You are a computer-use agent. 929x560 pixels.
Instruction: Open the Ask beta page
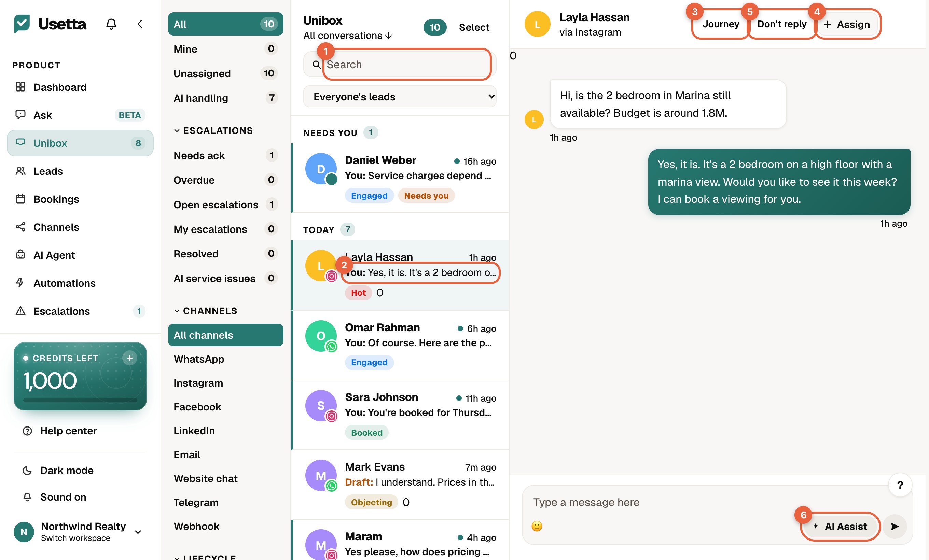pos(80,115)
